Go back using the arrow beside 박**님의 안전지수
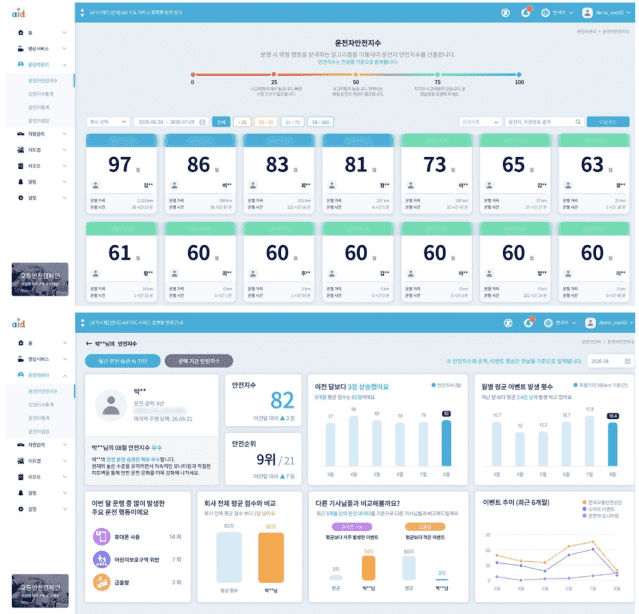The image size is (639, 614). click(x=89, y=343)
